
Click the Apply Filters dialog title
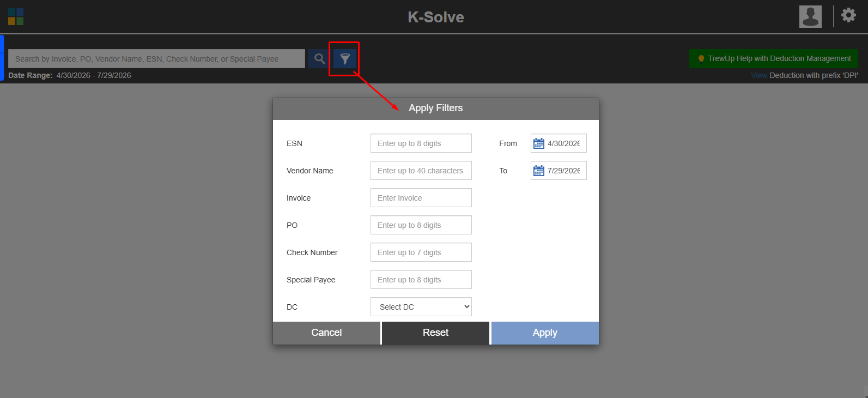(436, 108)
